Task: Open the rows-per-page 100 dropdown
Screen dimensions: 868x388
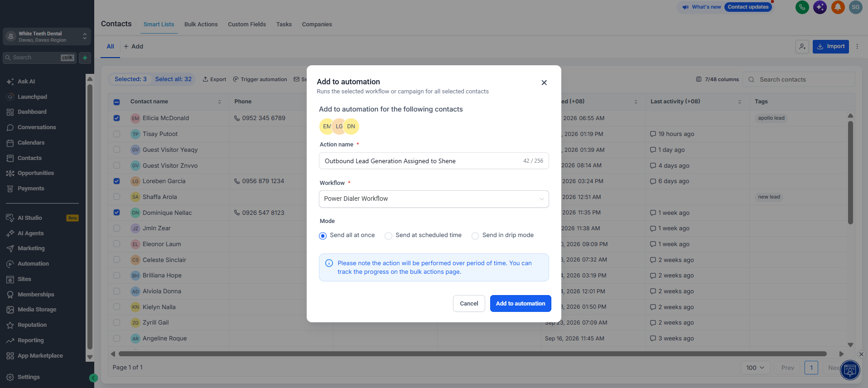Action: coord(755,368)
